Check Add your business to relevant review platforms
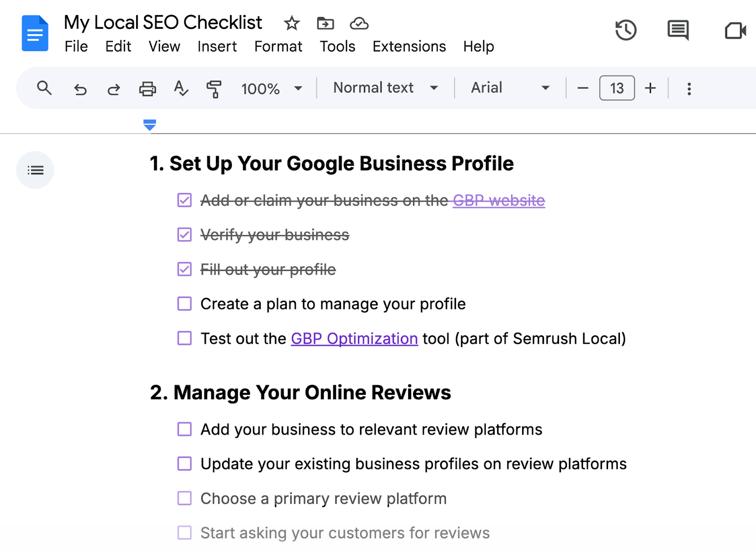The width and height of the screenshot is (756, 553). (x=183, y=429)
